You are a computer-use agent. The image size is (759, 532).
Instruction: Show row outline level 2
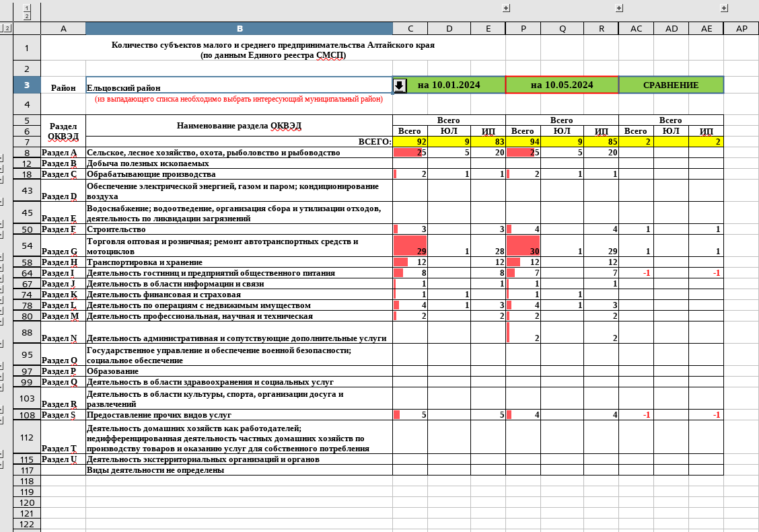pyautogui.click(x=7, y=28)
